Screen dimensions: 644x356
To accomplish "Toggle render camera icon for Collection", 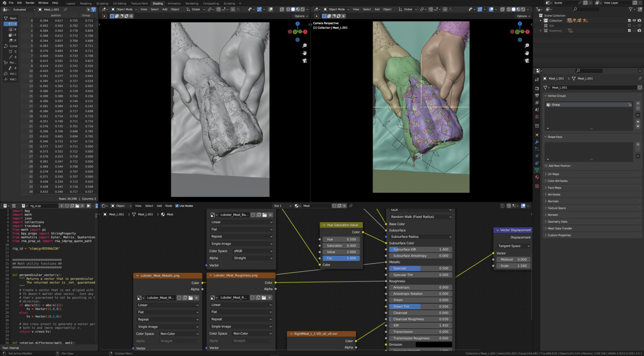I will pyautogui.click(x=639, y=21).
